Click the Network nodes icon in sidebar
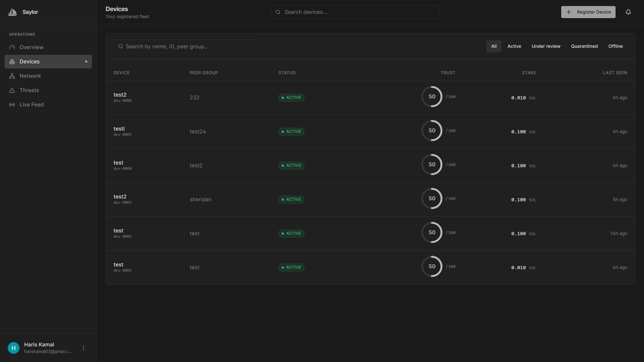 coord(12,76)
